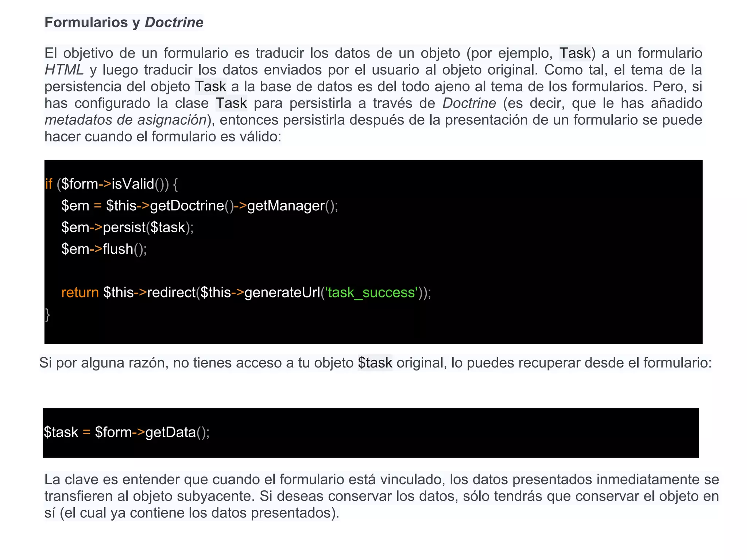Viewport: 747px width, 560px height.
Task: Click the code line 'if ($form->isValid()) {'
Action: (112, 184)
